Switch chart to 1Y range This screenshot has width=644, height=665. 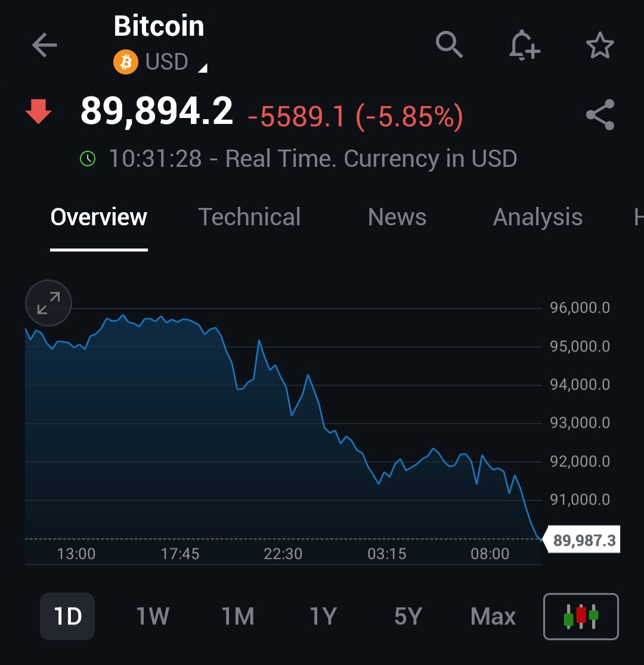click(x=323, y=616)
